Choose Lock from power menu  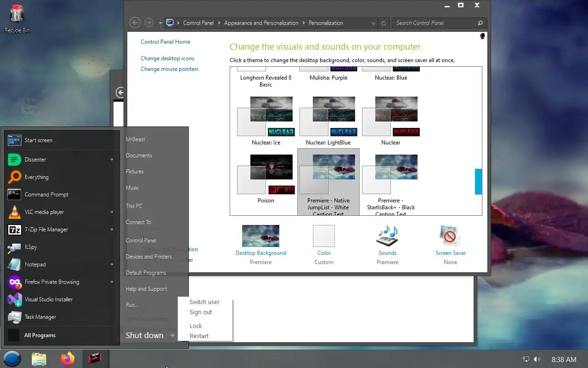point(196,326)
